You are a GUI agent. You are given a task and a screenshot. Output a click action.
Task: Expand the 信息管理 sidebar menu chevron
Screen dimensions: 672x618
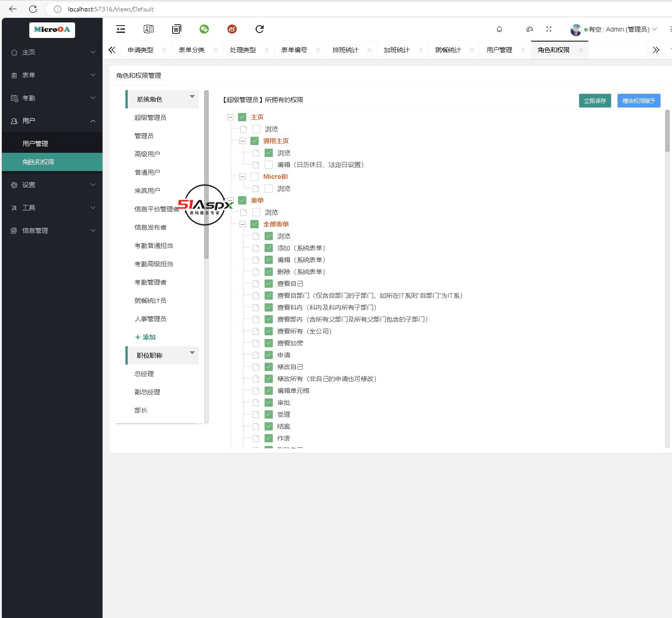click(x=93, y=231)
